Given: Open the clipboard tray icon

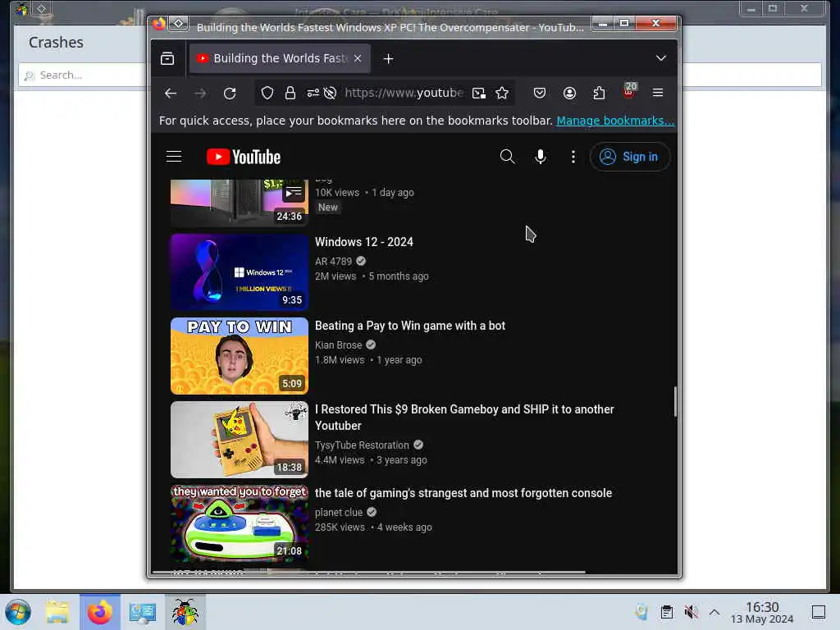Looking at the screenshot, I should coord(667,612).
